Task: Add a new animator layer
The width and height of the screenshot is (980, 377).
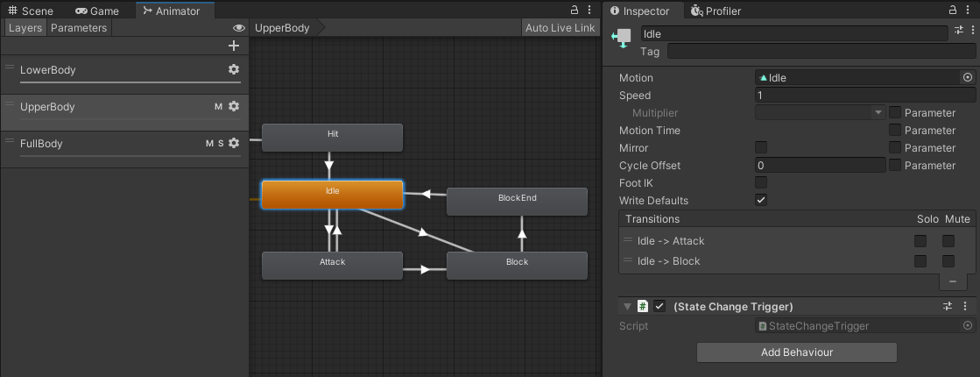Action: point(233,46)
